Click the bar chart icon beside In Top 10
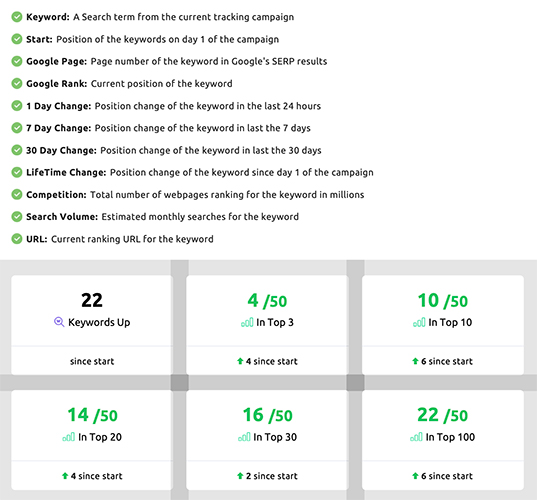537x500 pixels. (x=419, y=323)
